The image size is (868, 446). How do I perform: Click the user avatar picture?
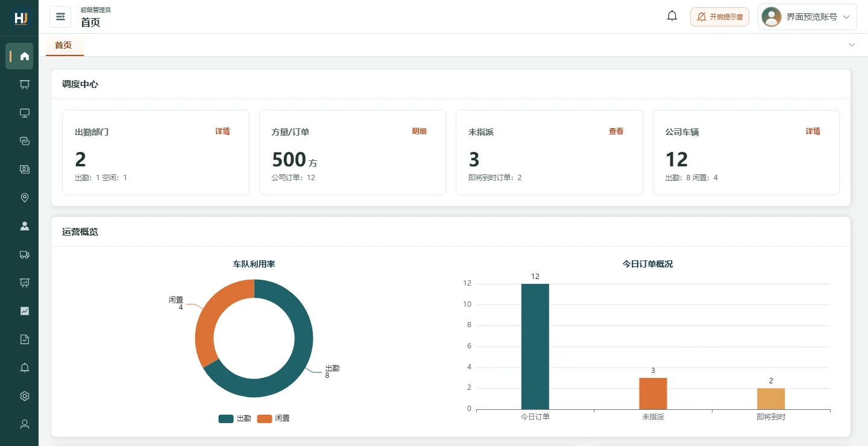click(772, 17)
